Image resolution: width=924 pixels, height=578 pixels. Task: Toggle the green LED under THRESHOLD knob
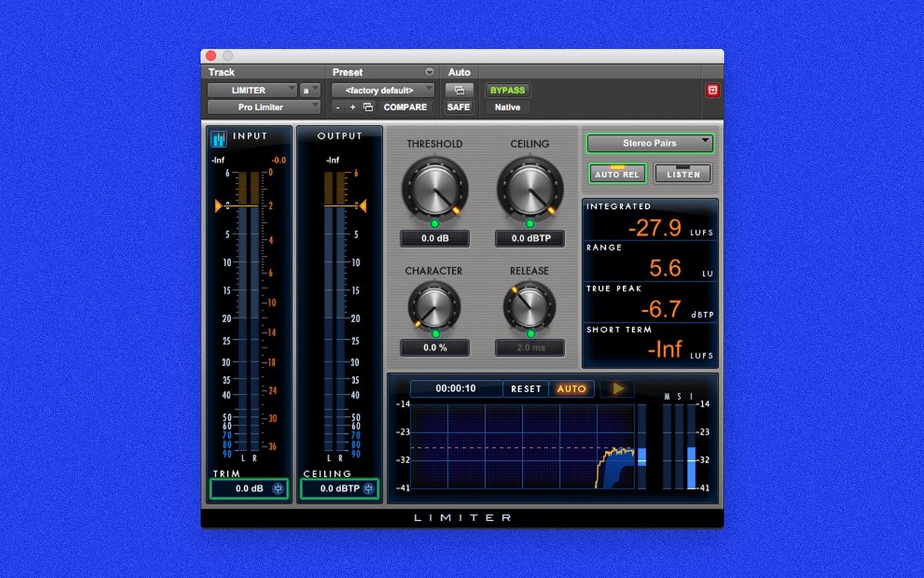434,223
